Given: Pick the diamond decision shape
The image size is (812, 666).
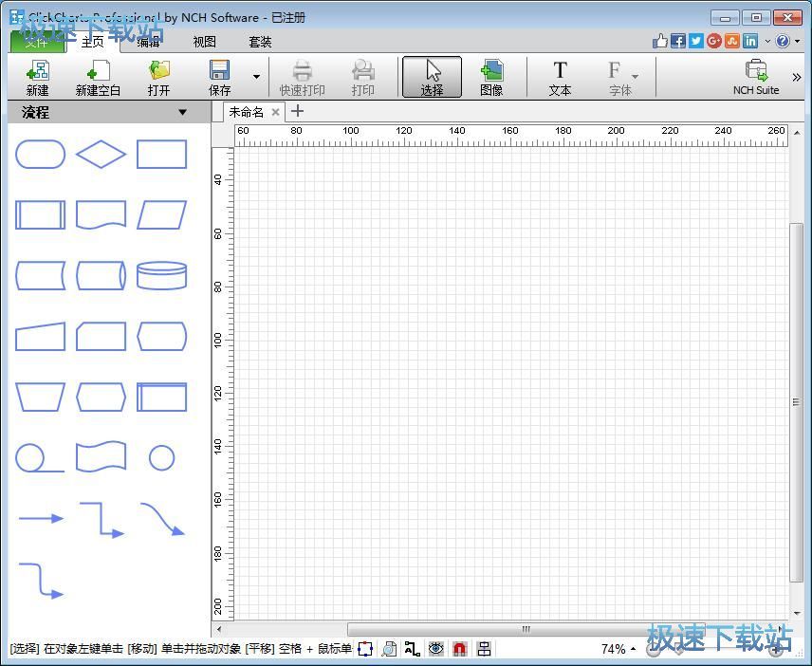Looking at the screenshot, I should click(101, 155).
